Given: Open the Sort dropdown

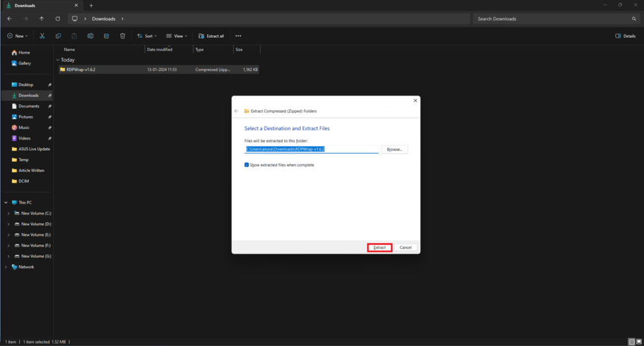Looking at the screenshot, I should pyautogui.click(x=147, y=36).
